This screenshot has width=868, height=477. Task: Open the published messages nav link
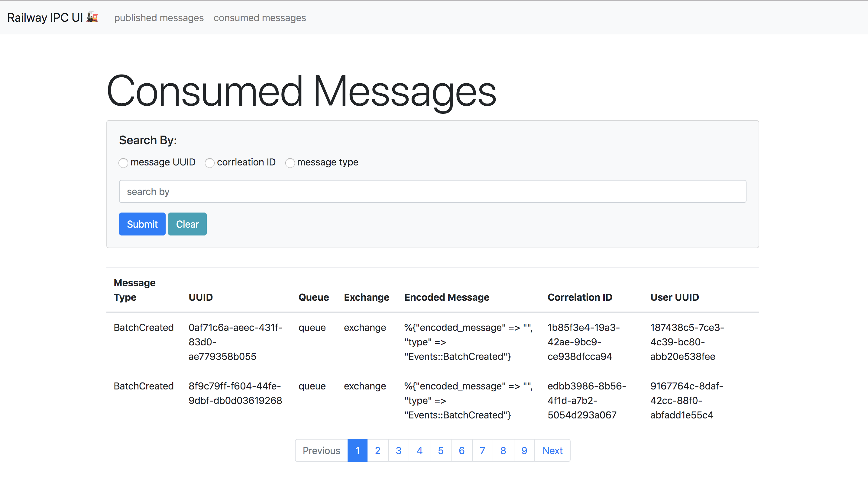(159, 18)
